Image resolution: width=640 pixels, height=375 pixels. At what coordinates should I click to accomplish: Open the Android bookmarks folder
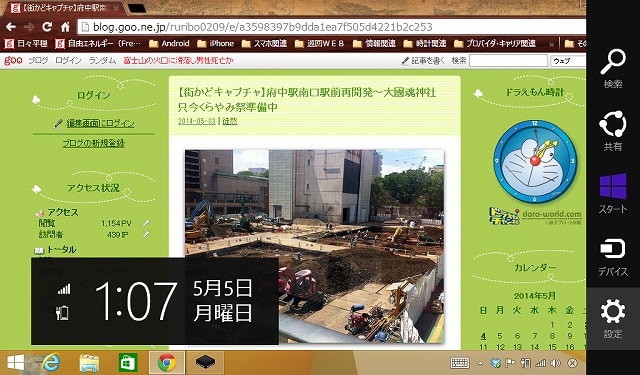[169, 43]
